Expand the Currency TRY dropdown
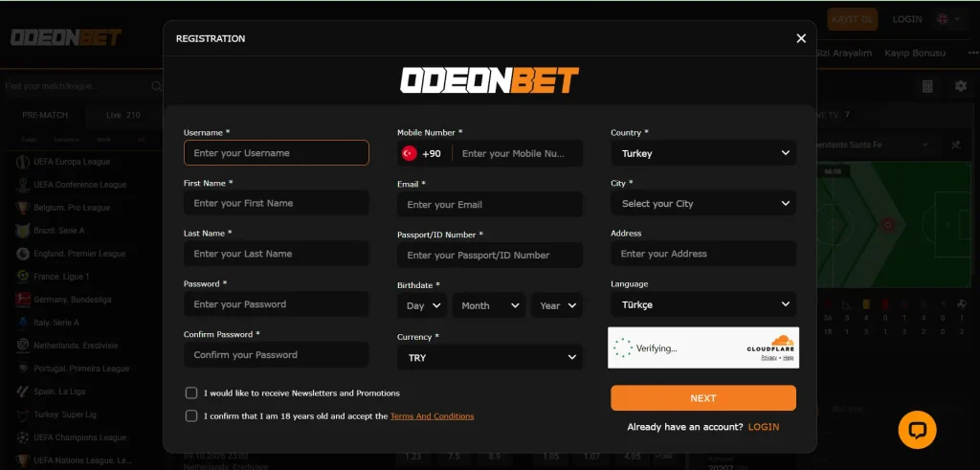 point(490,357)
